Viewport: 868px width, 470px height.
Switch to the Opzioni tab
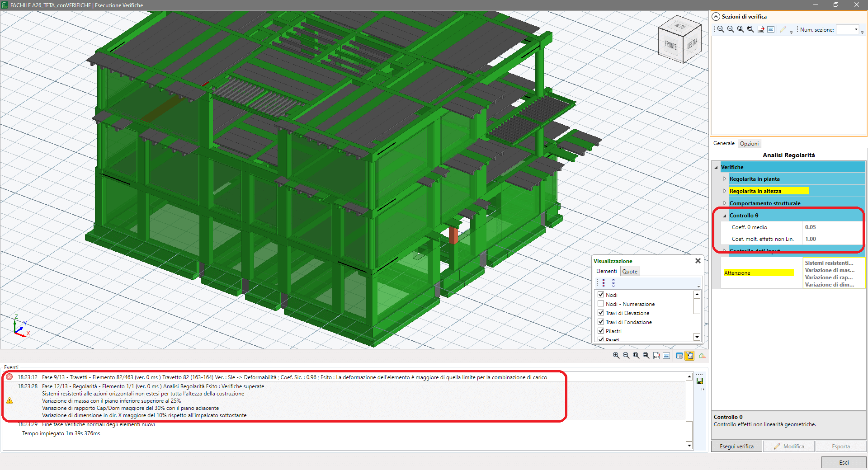coord(749,144)
